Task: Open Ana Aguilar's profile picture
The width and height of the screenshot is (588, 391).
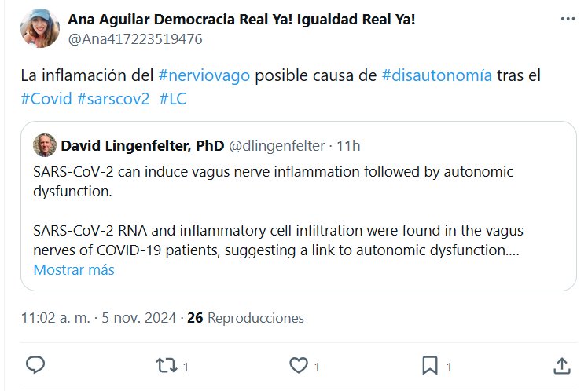Action: click(x=40, y=28)
